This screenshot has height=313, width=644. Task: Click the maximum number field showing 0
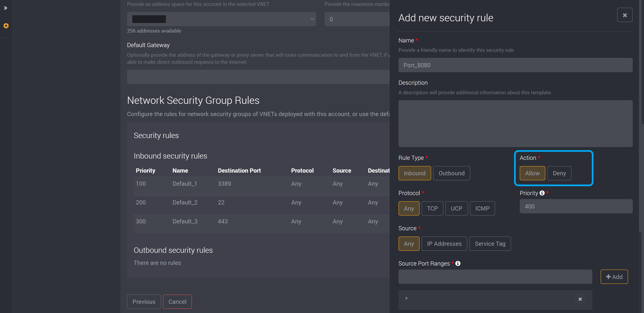pos(357,19)
